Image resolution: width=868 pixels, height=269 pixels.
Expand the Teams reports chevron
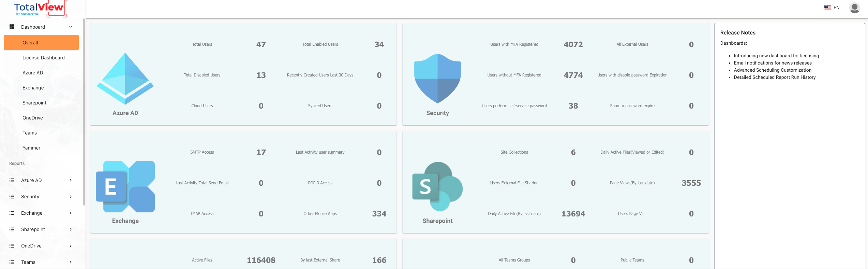click(x=71, y=262)
